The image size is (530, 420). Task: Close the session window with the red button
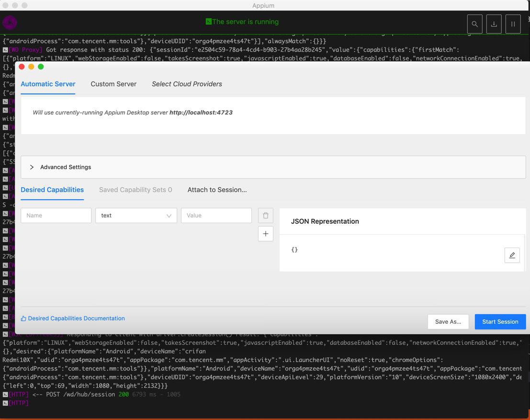tap(22, 67)
